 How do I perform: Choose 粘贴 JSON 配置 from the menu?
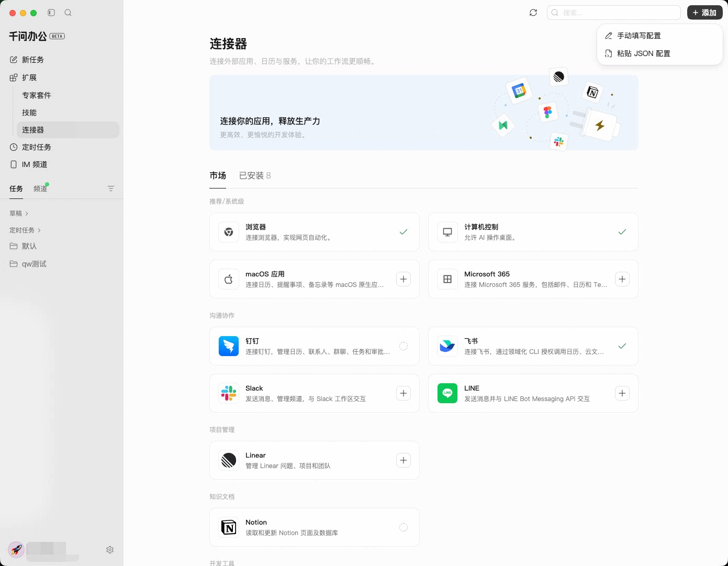[x=659, y=53]
